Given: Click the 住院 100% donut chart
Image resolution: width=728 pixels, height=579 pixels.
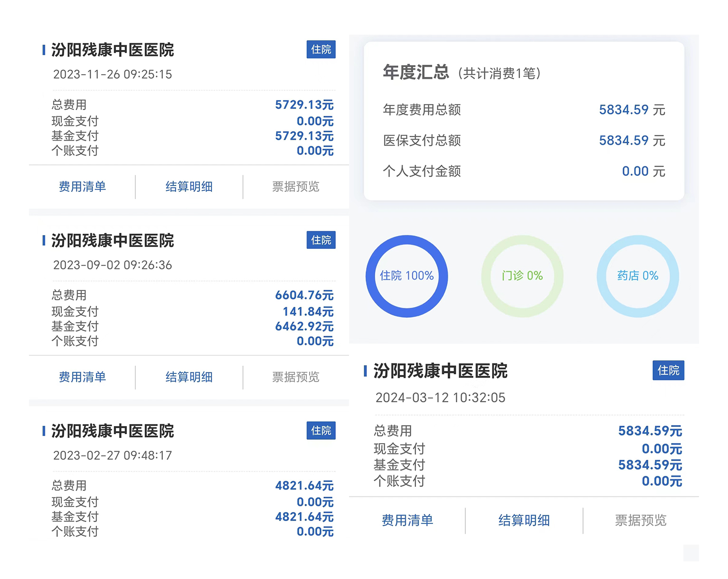Looking at the screenshot, I should click(x=407, y=276).
